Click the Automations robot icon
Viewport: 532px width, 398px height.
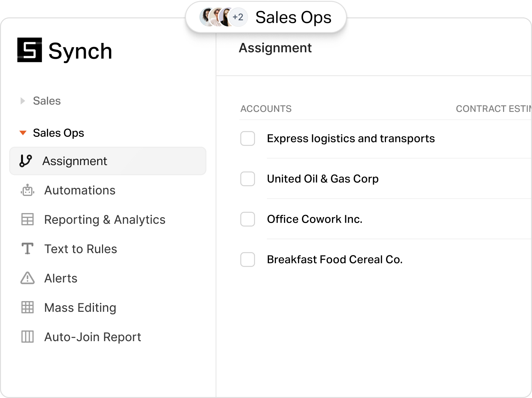click(x=27, y=190)
